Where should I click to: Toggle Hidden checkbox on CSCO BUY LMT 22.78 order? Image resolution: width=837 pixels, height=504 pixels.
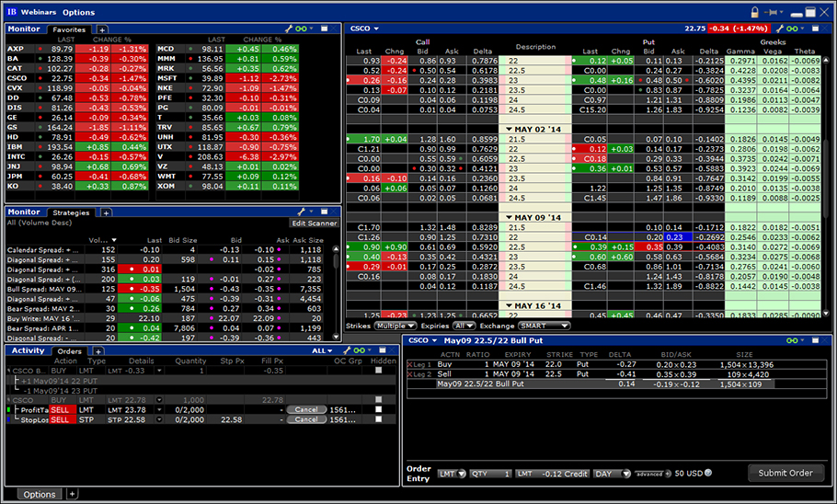pyautogui.click(x=378, y=400)
